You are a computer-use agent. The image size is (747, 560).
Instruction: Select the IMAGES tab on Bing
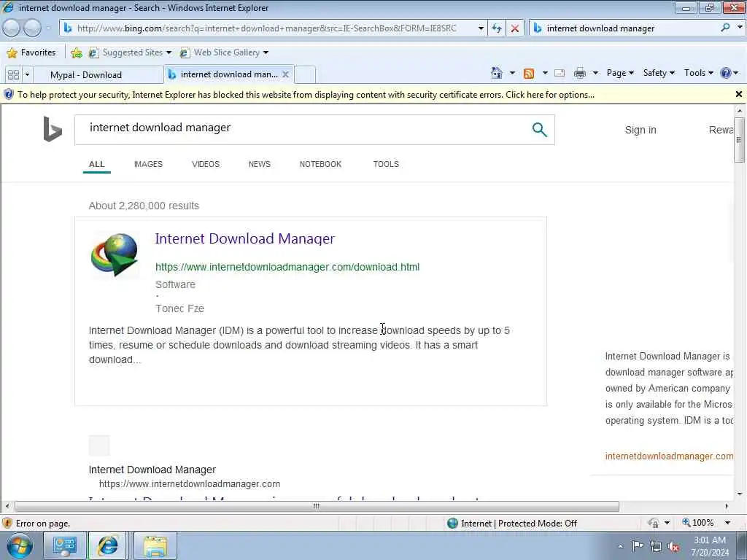pos(148,164)
